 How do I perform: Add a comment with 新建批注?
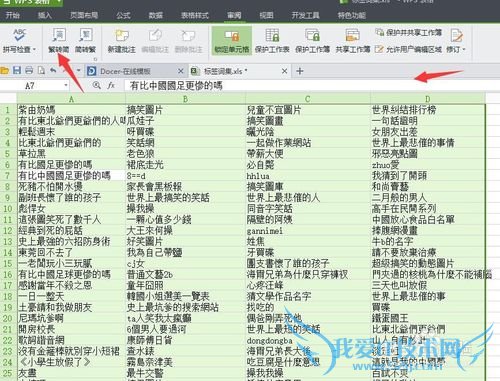121,40
